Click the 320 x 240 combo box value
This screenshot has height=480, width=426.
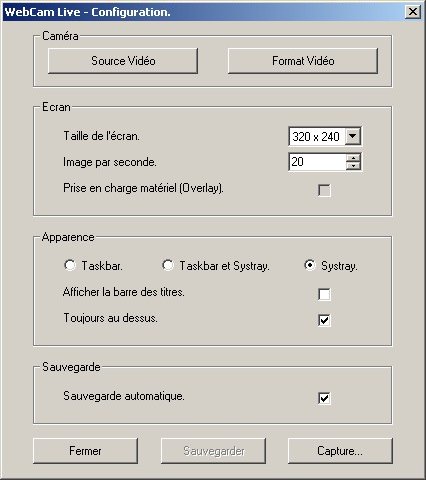316,136
